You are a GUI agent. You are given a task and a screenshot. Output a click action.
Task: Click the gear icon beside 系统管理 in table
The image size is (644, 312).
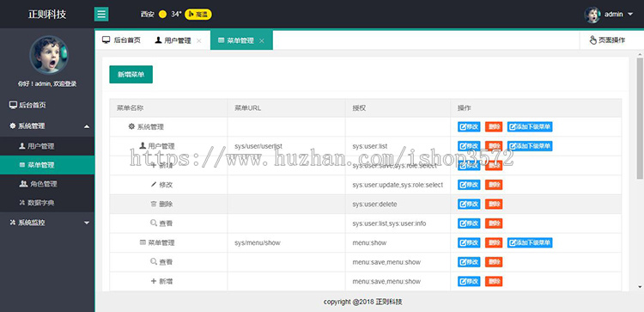(x=131, y=126)
